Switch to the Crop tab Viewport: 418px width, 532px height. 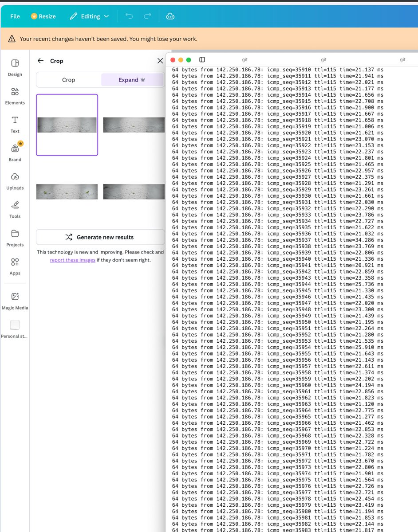coord(68,80)
